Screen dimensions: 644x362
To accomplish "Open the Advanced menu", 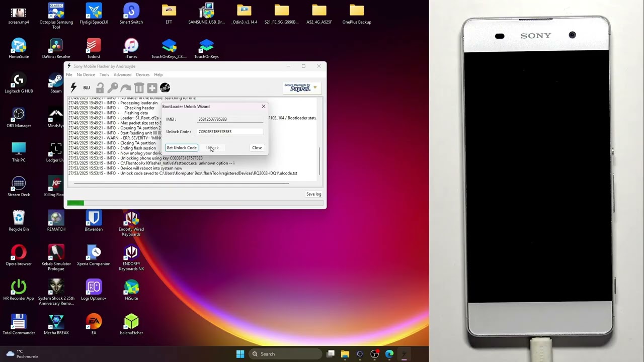I will coord(122,75).
